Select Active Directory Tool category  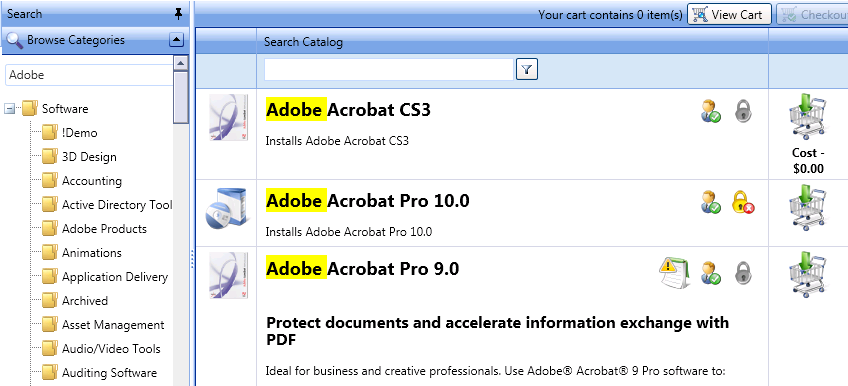[x=117, y=205]
